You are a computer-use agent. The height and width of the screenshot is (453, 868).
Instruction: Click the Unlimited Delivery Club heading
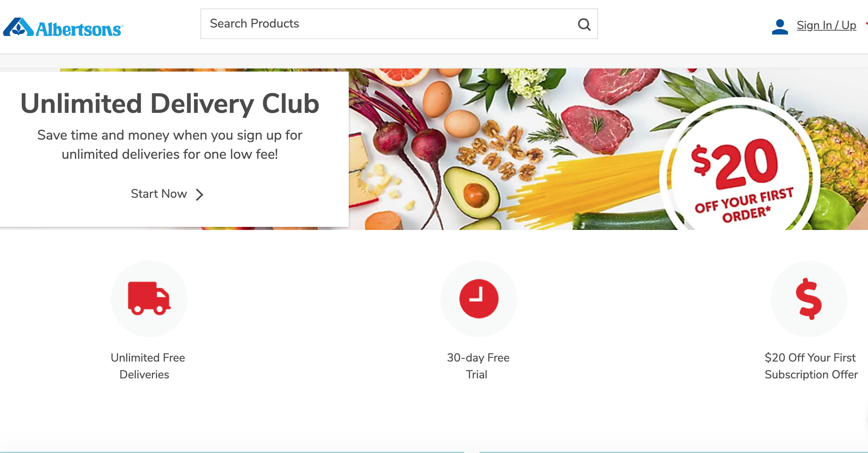pyautogui.click(x=170, y=103)
